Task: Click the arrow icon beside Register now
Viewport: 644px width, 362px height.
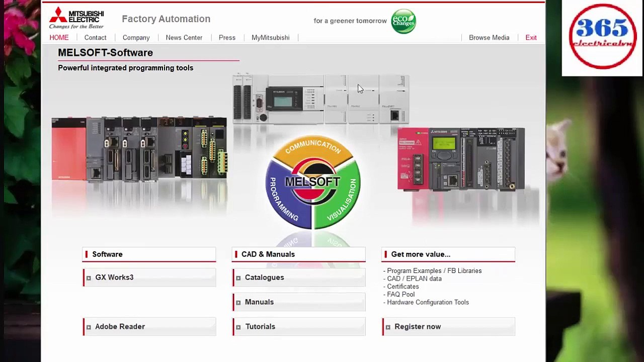Action: (x=388, y=327)
